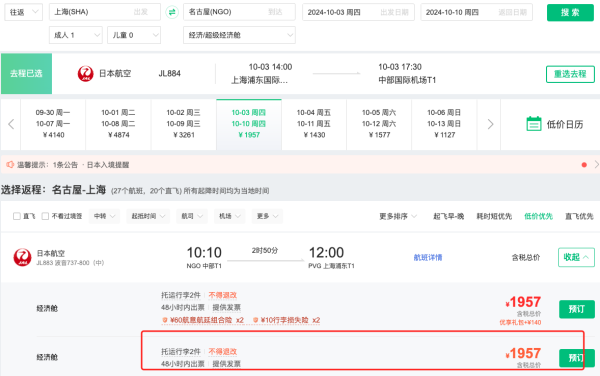Select the 10-02 周三 date tab
This screenshot has height=376, width=600.
[184, 124]
